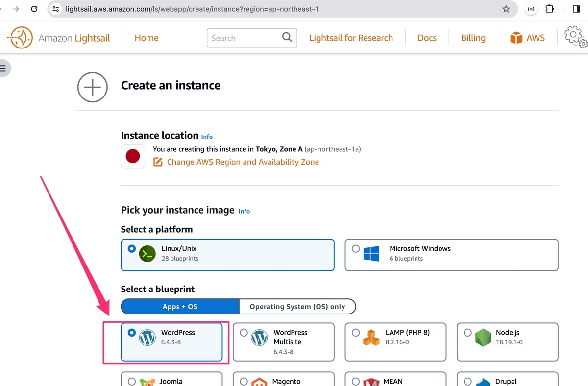The image size is (588, 386).
Task: Go forward with browser arrow
Action: (16, 9)
